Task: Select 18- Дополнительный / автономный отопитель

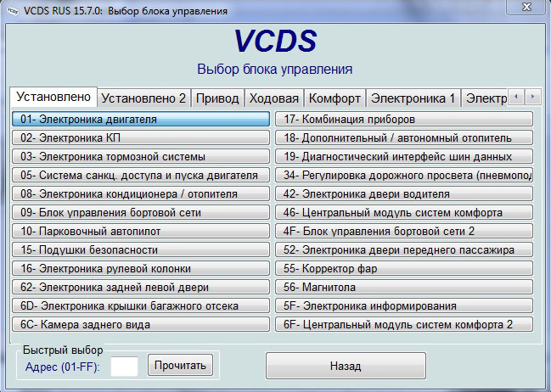Action: coord(404,137)
